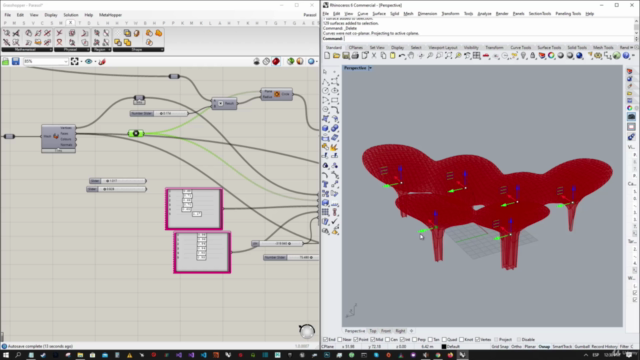640x360 pixels.
Task: Click the Undo arrow icon in Rhino toolbar
Action: coord(402,56)
